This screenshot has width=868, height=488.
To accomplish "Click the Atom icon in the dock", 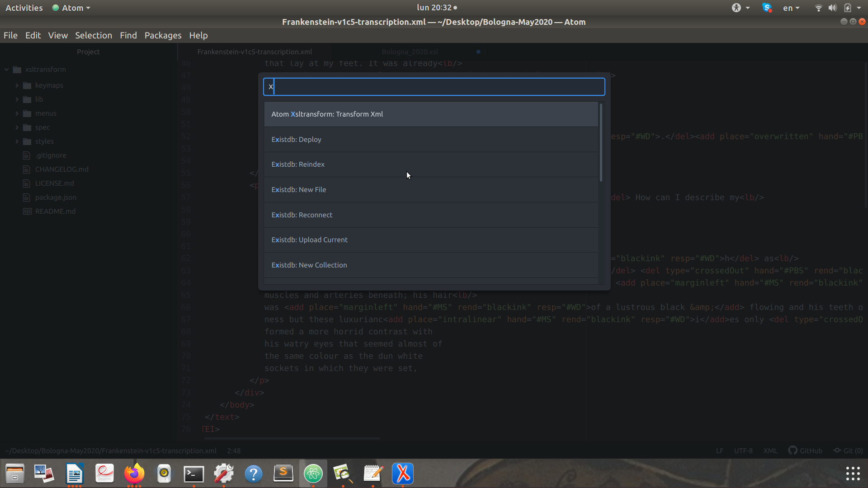I will pyautogui.click(x=313, y=473).
